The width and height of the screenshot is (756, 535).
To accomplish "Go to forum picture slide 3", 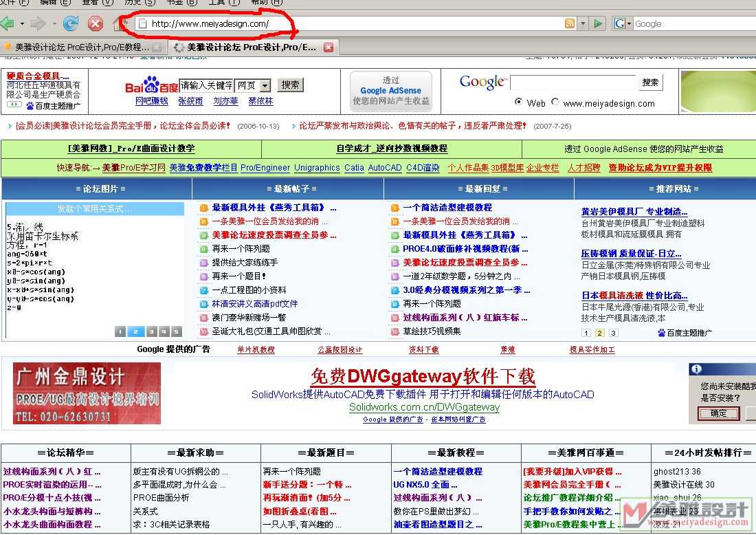I will coord(152,331).
